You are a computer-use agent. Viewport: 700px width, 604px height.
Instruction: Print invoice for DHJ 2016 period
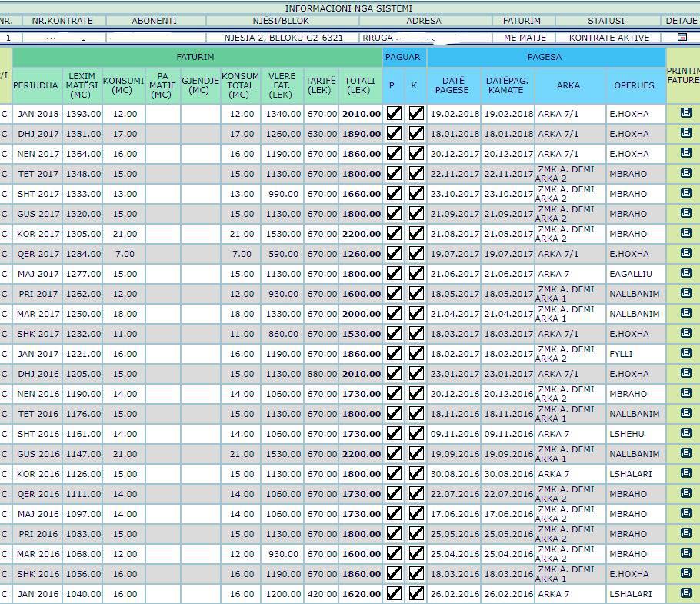[x=686, y=373]
